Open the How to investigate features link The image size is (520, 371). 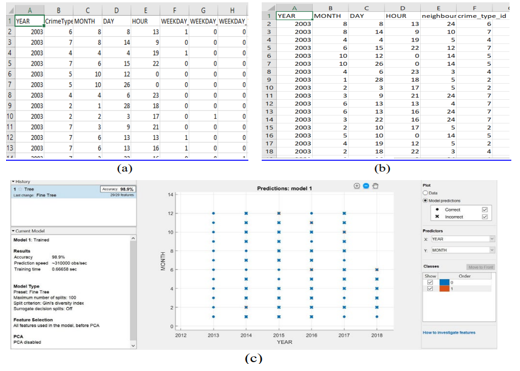click(449, 332)
